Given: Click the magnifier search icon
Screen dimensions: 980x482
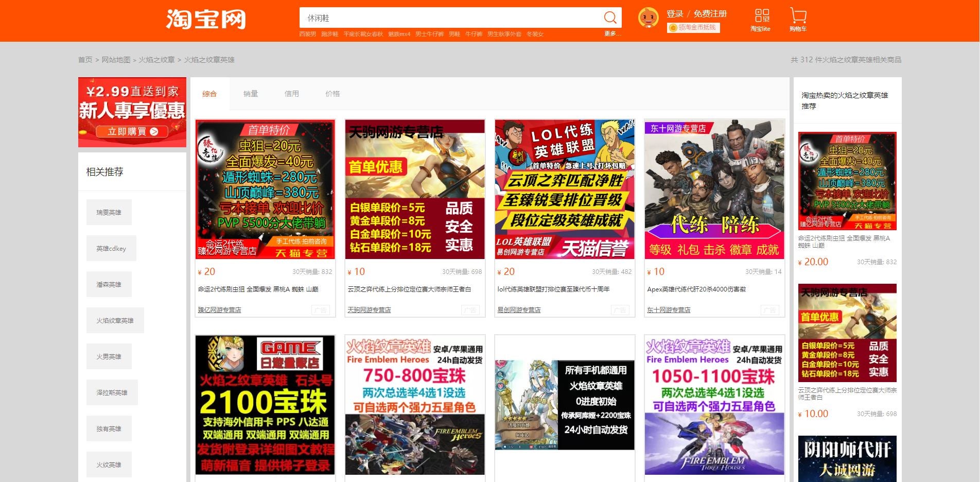Looking at the screenshot, I should pos(610,18).
